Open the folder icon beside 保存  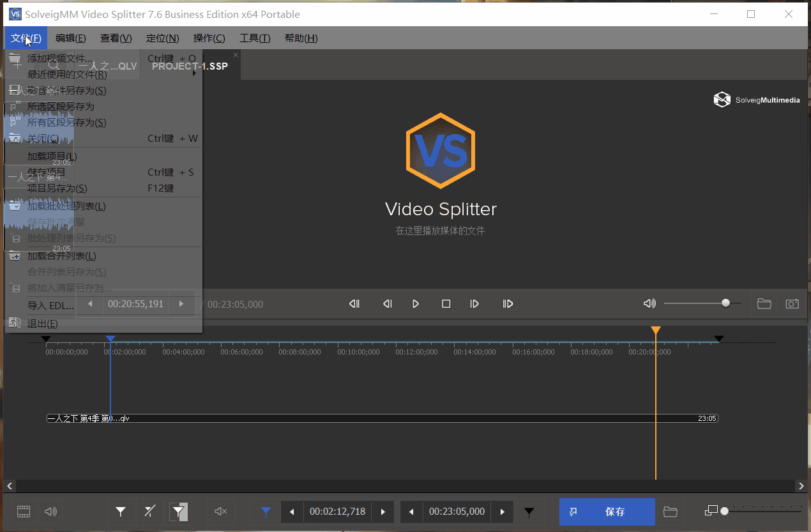coord(670,512)
